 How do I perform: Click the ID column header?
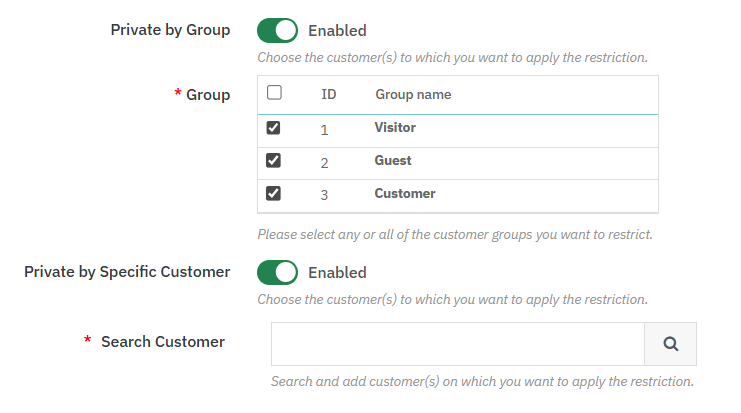click(328, 95)
